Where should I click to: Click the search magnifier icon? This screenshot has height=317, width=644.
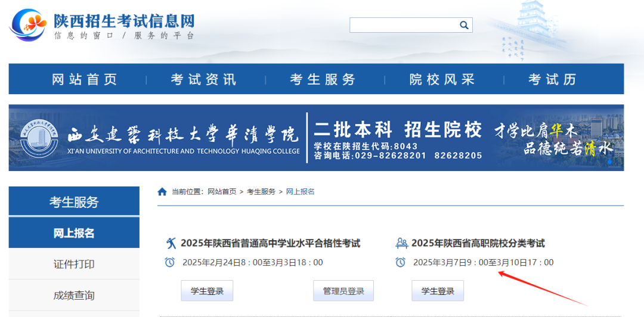tap(464, 25)
